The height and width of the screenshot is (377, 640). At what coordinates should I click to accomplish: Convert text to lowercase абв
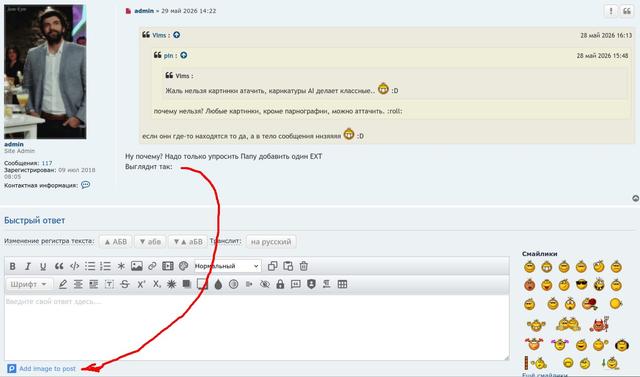click(x=150, y=242)
